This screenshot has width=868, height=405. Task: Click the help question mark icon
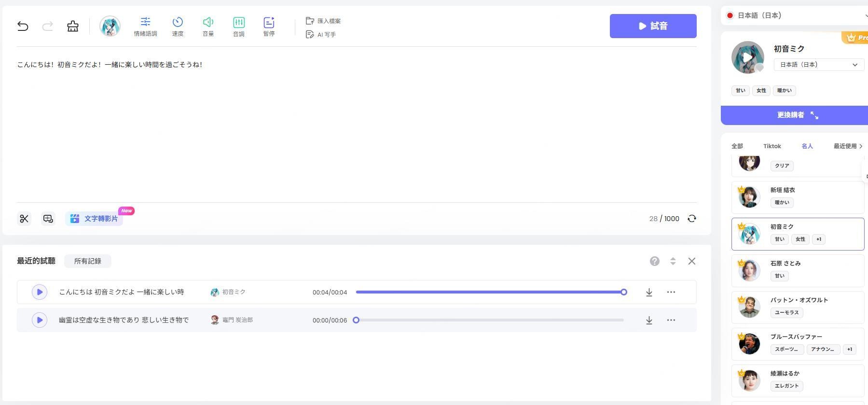pyautogui.click(x=655, y=261)
